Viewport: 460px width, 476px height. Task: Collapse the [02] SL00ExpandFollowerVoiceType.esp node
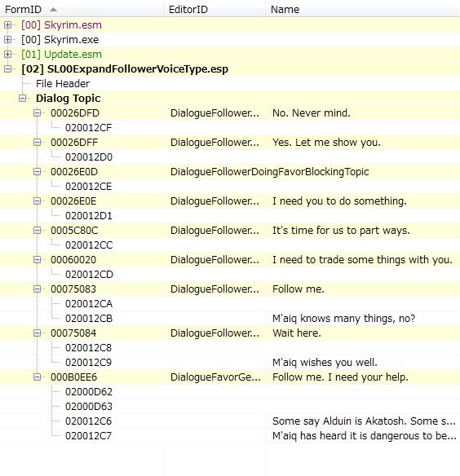click(7, 69)
